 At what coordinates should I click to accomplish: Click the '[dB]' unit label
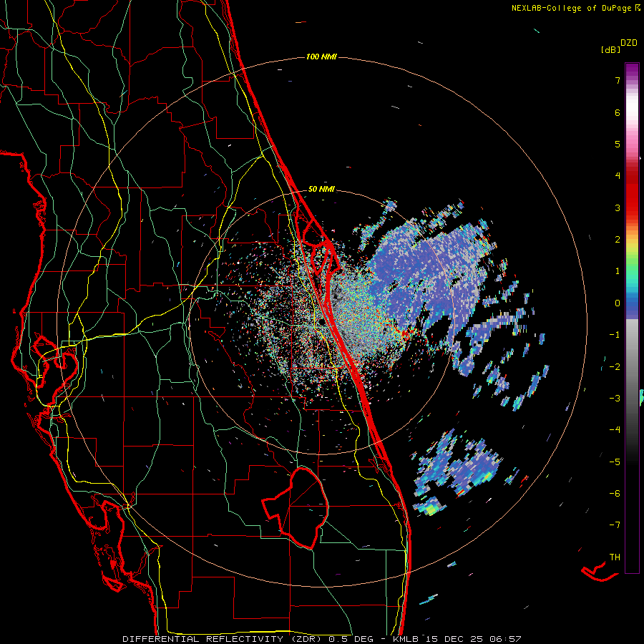point(610,49)
